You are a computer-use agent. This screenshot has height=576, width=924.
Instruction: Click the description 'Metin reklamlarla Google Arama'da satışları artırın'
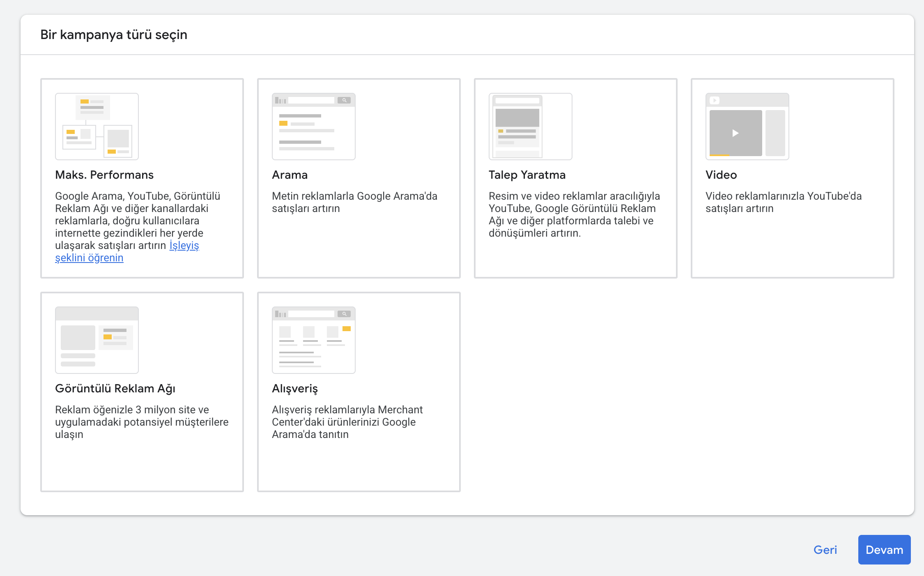pyautogui.click(x=354, y=202)
